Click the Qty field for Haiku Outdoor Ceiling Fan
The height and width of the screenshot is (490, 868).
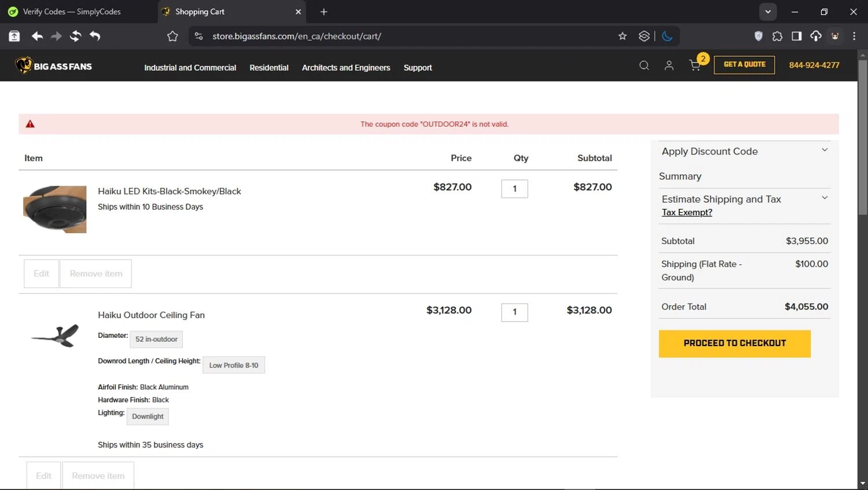point(514,312)
